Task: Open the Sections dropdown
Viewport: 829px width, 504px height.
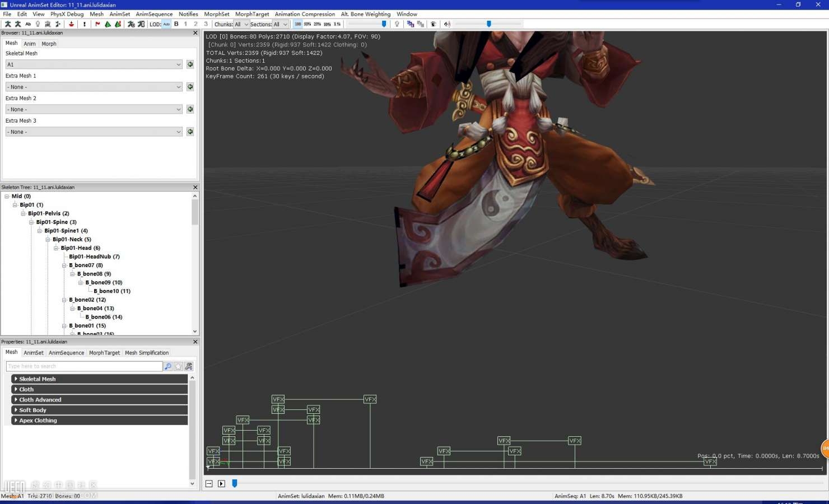Action: click(x=280, y=24)
